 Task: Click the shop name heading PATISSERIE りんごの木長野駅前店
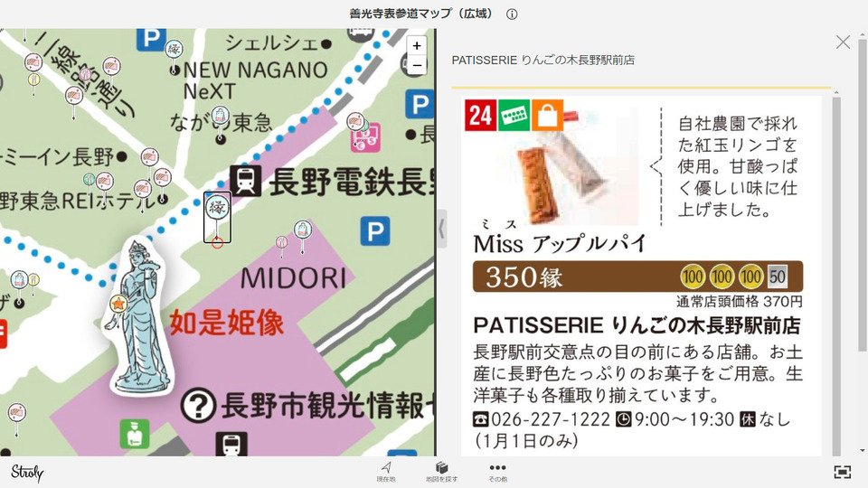[x=637, y=325]
